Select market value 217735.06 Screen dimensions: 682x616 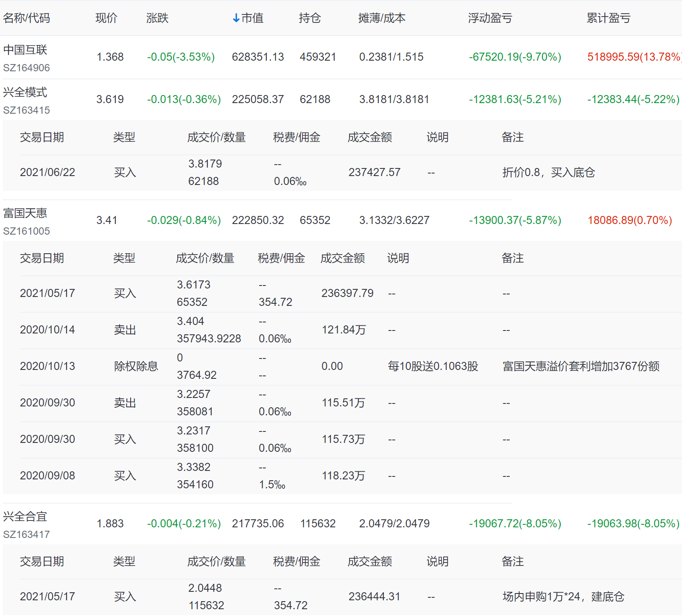[258, 524]
